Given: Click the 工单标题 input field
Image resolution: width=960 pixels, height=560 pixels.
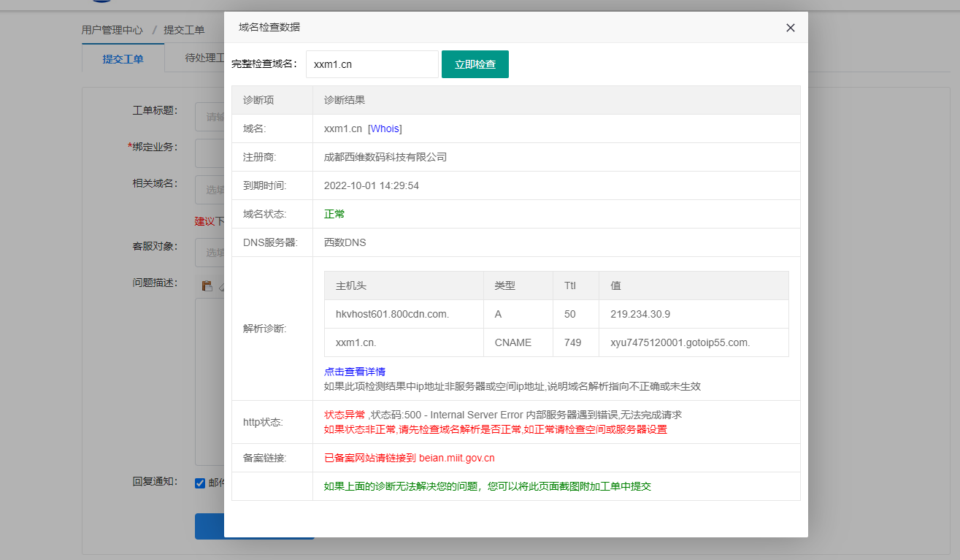Looking at the screenshot, I should pyautogui.click(x=210, y=116).
